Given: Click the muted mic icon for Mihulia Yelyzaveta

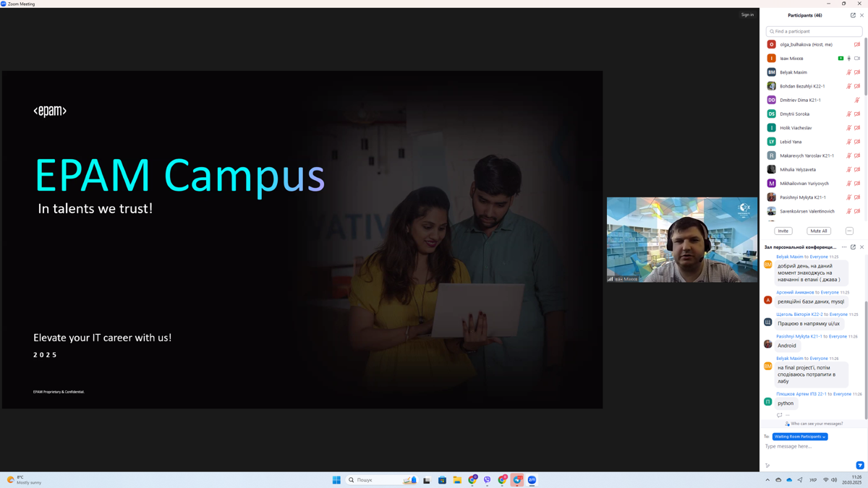Looking at the screenshot, I should click(x=849, y=170).
